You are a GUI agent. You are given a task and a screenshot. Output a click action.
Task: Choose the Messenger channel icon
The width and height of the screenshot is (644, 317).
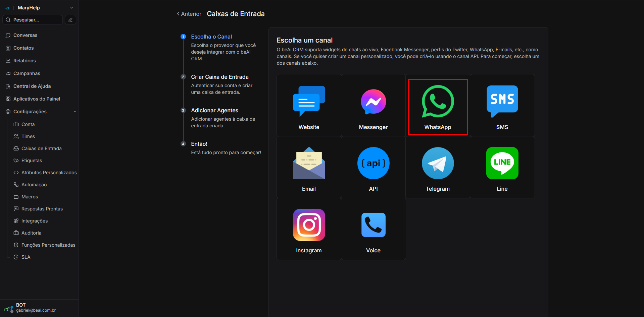pyautogui.click(x=373, y=102)
